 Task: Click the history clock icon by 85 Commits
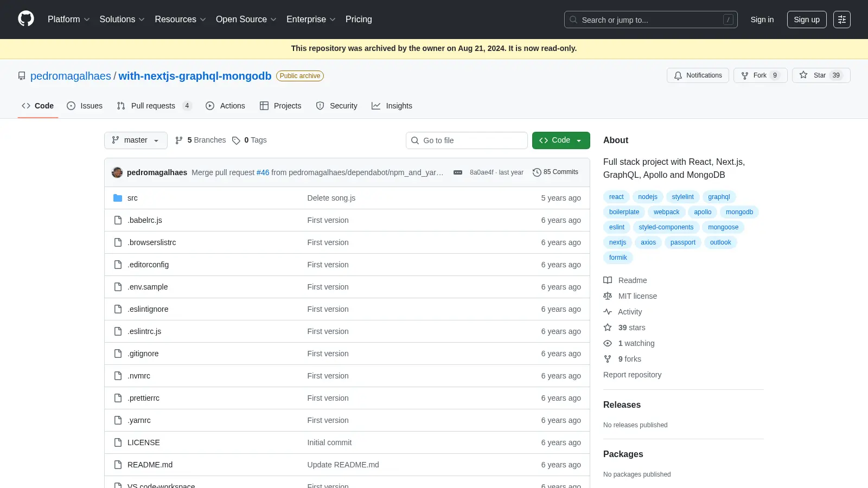pyautogui.click(x=537, y=172)
